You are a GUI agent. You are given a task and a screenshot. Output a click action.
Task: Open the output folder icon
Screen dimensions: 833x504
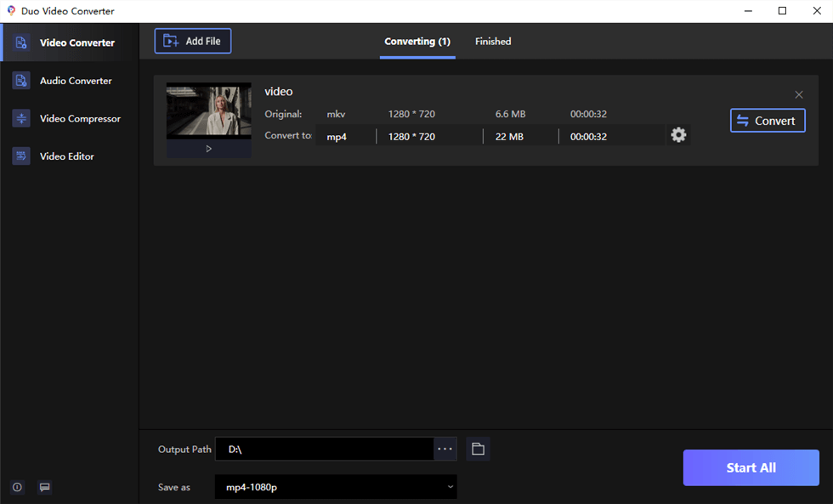click(478, 450)
